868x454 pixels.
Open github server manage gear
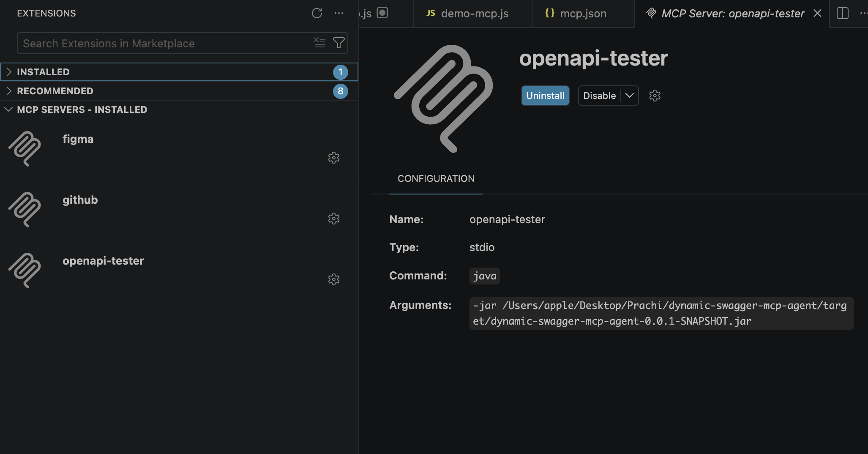(x=334, y=219)
